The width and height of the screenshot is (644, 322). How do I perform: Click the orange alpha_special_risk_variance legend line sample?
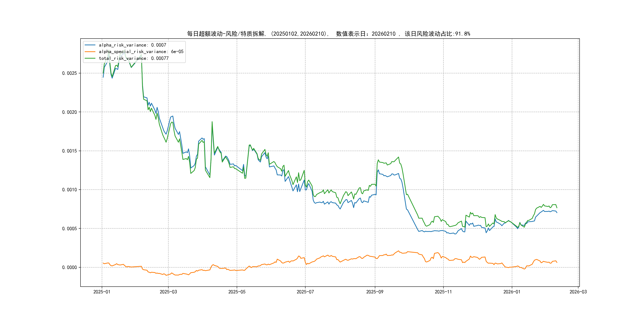tap(90, 51)
